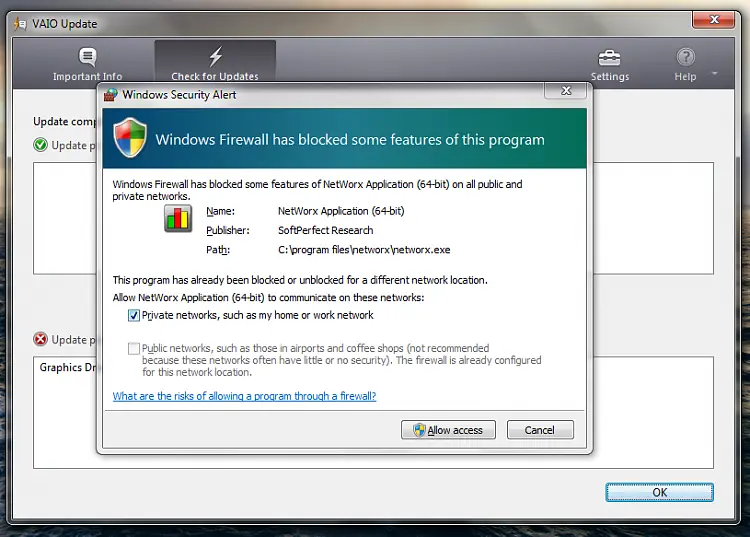Viewport: 750px width, 537px height.
Task: Click the NetWorx bar chart application icon
Action: (178, 219)
